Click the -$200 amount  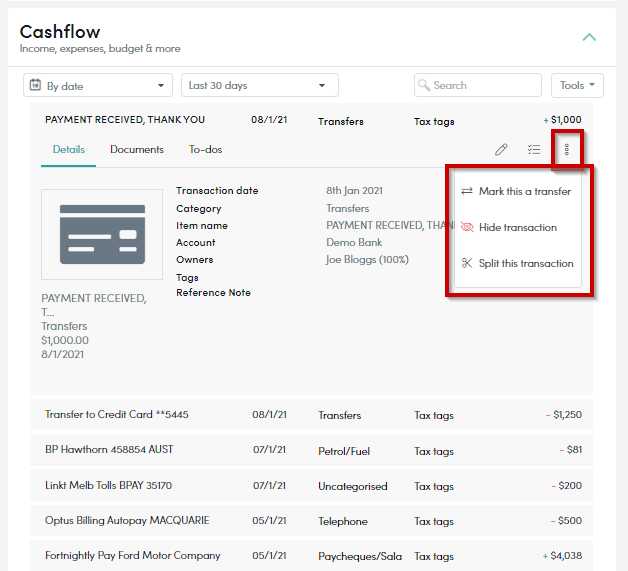pos(567,486)
